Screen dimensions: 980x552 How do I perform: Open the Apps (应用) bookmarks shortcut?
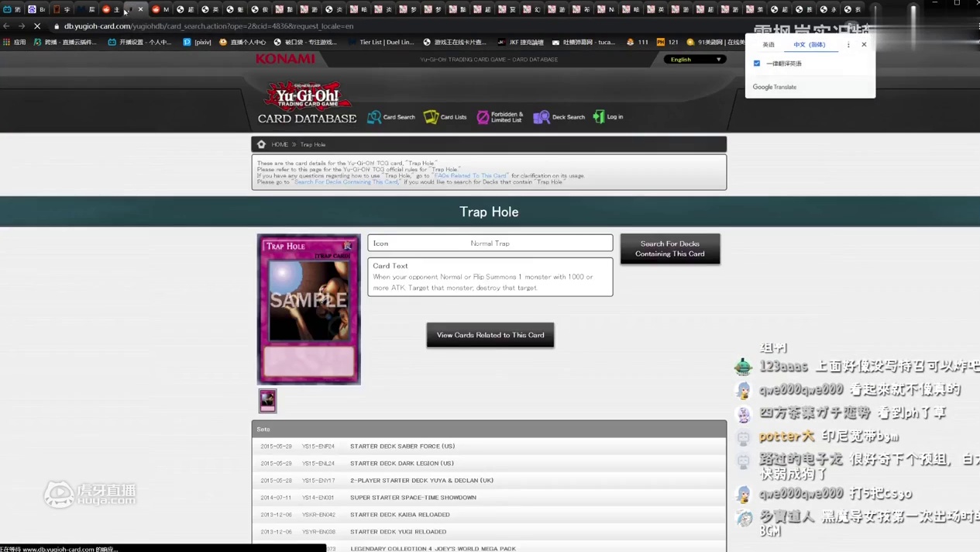(x=15, y=42)
